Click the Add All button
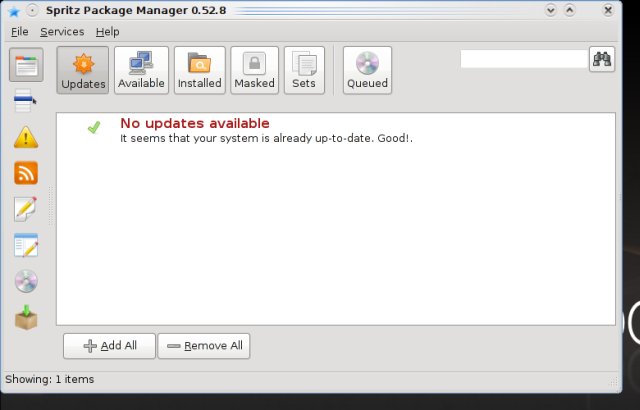Image resolution: width=640 pixels, height=410 pixels. (x=109, y=346)
